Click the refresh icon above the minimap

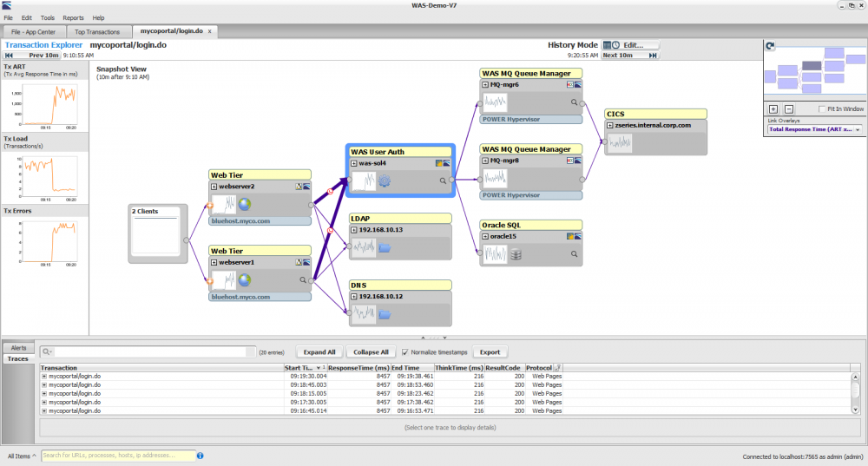pyautogui.click(x=770, y=46)
